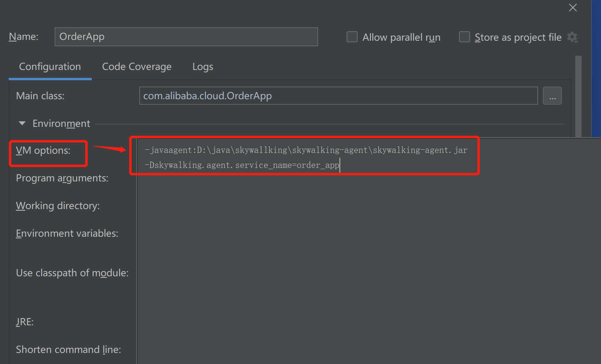
Task: Switch to the Logs tab
Action: 203,67
